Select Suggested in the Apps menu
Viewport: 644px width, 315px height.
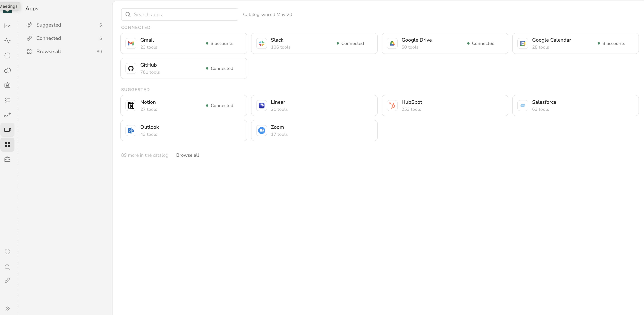pos(65,25)
